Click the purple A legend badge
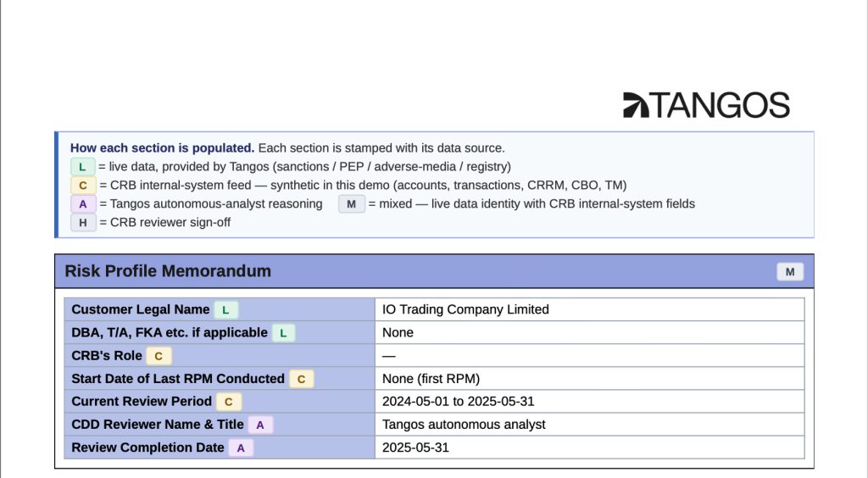The width and height of the screenshot is (868, 478). [x=83, y=203]
